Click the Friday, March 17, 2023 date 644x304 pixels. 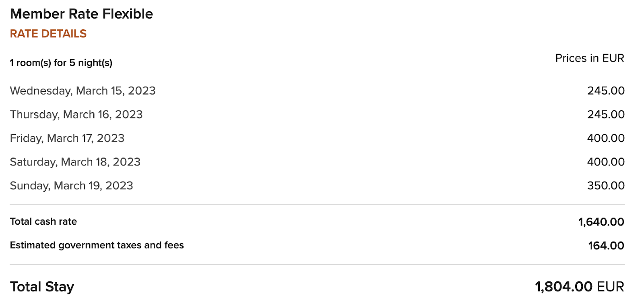tap(67, 139)
